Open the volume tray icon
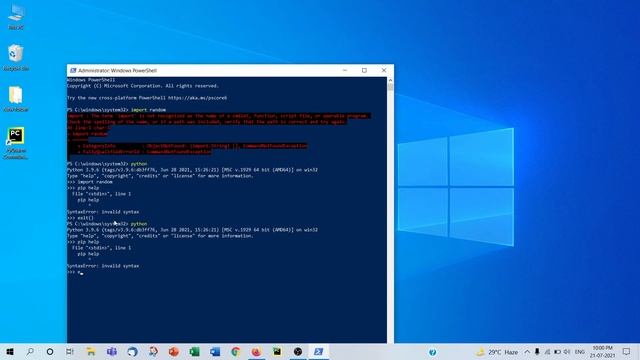Screen dimensions: 640x360 coord(567,352)
